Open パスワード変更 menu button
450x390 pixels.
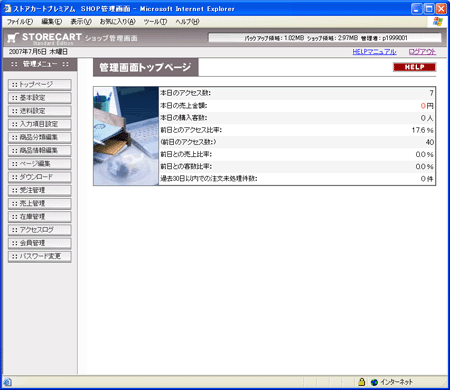pos(40,256)
